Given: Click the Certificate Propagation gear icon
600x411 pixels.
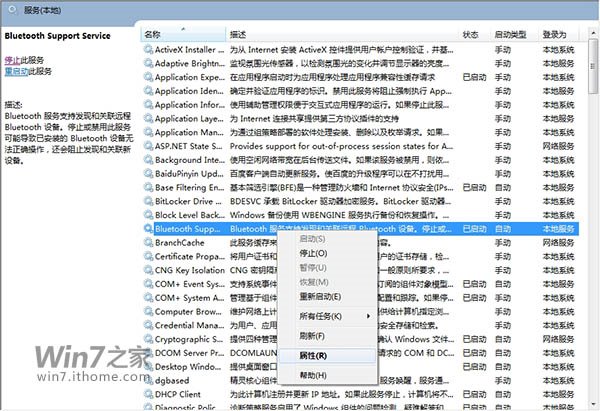Looking at the screenshot, I should pyautogui.click(x=148, y=256).
